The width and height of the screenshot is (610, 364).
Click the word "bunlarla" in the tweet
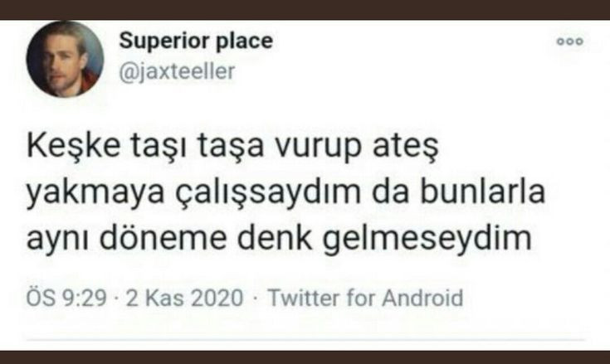tap(482, 192)
